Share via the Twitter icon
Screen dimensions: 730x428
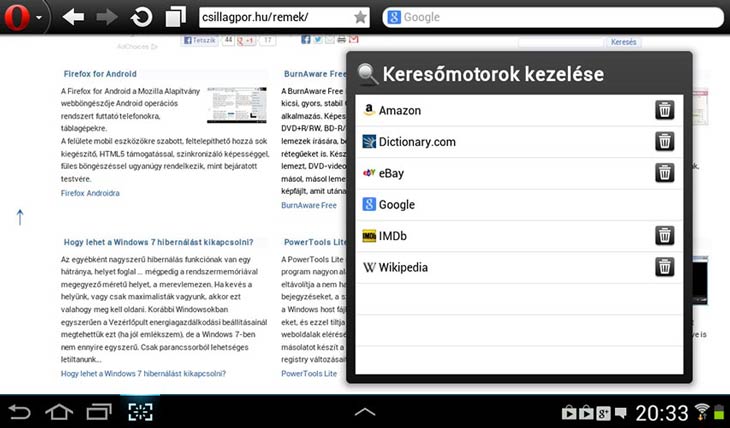coord(318,40)
